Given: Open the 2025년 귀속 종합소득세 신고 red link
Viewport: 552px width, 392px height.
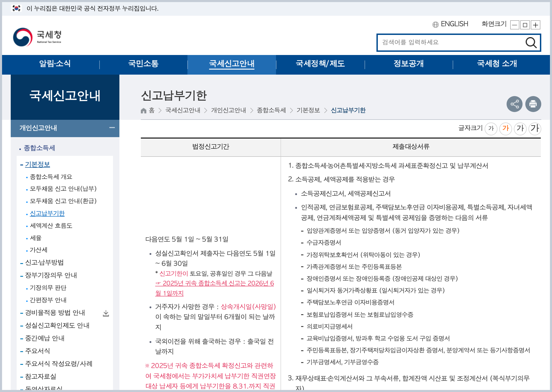Looking at the screenshot, I should click(x=214, y=288).
